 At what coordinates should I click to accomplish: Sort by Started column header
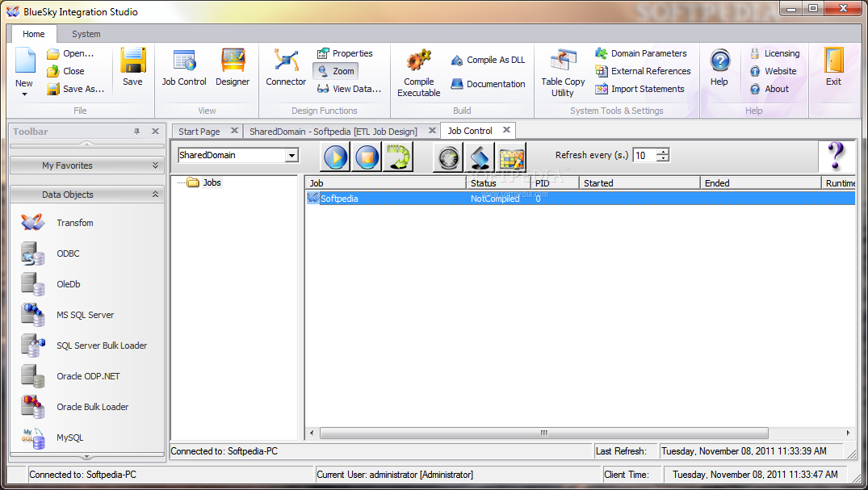639,183
